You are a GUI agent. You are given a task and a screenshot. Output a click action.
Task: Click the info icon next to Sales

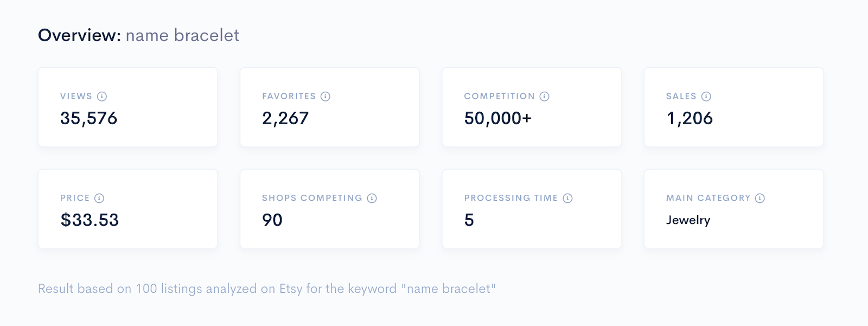[706, 97]
